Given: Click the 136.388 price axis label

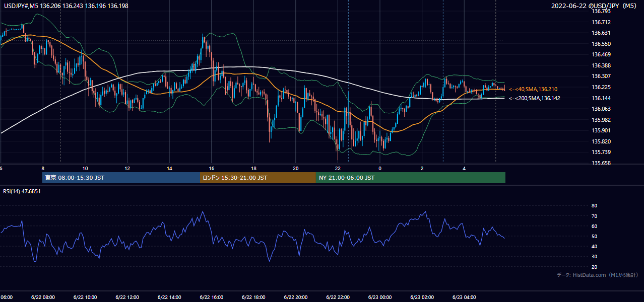Looking at the screenshot, I should point(602,65).
